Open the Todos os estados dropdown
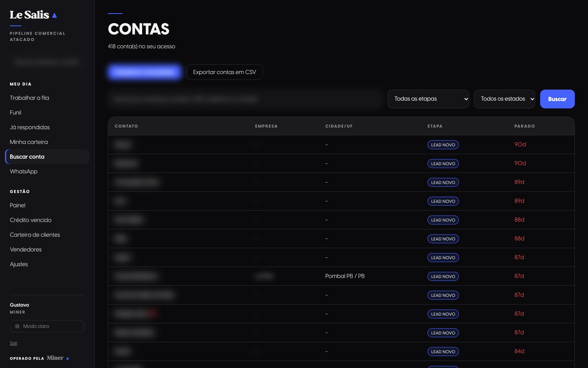The image size is (588, 368). (x=505, y=99)
